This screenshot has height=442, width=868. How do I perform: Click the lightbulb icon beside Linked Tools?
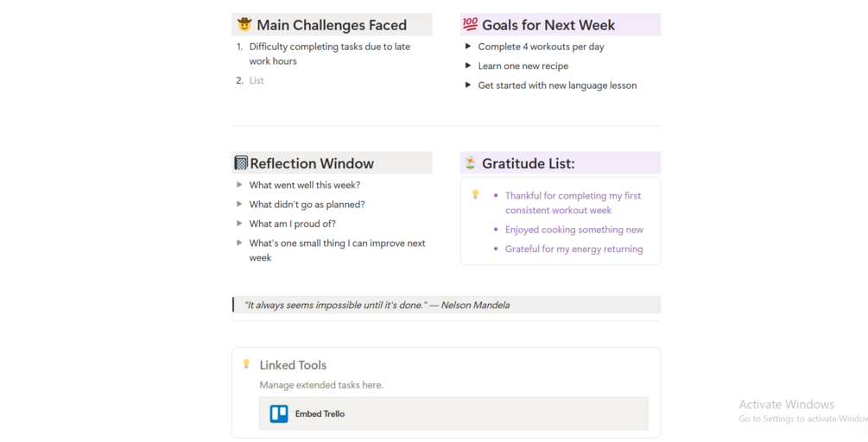(x=246, y=364)
